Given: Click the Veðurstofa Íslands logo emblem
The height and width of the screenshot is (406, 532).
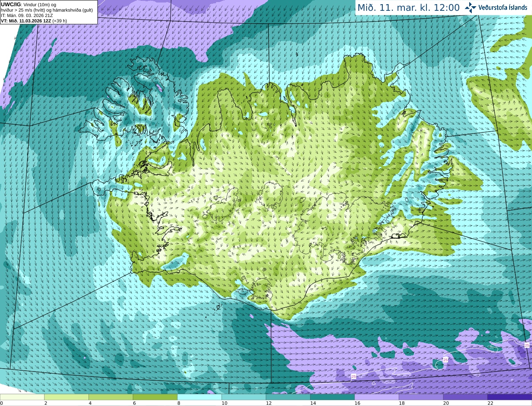Looking at the screenshot, I should (x=470, y=7).
